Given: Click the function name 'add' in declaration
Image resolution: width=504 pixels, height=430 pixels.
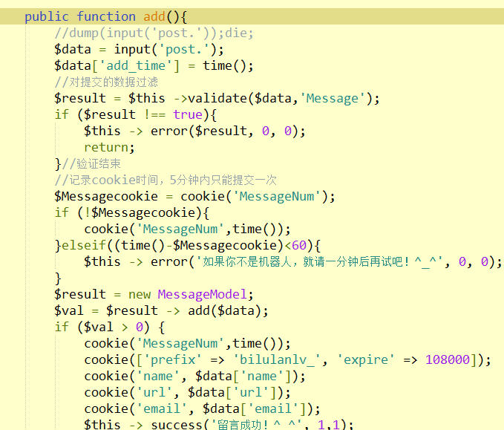Looking at the screenshot, I should coord(154,16).
